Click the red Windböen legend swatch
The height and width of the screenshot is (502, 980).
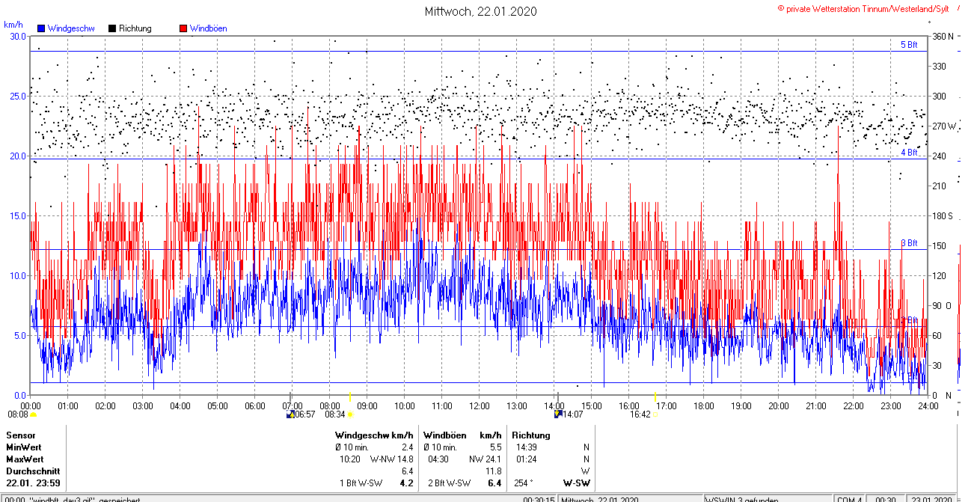coord(183,28)
